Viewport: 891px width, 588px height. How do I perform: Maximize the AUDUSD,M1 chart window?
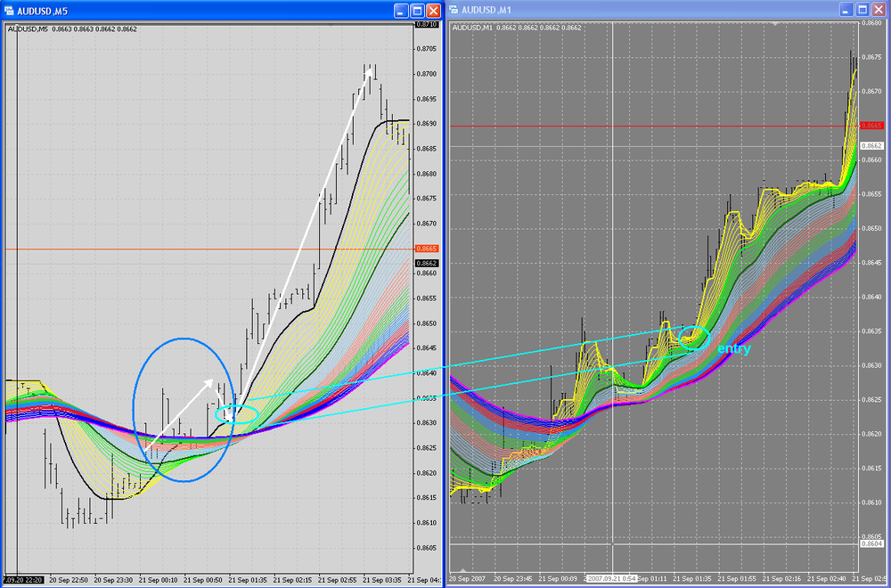click(862, 9)
